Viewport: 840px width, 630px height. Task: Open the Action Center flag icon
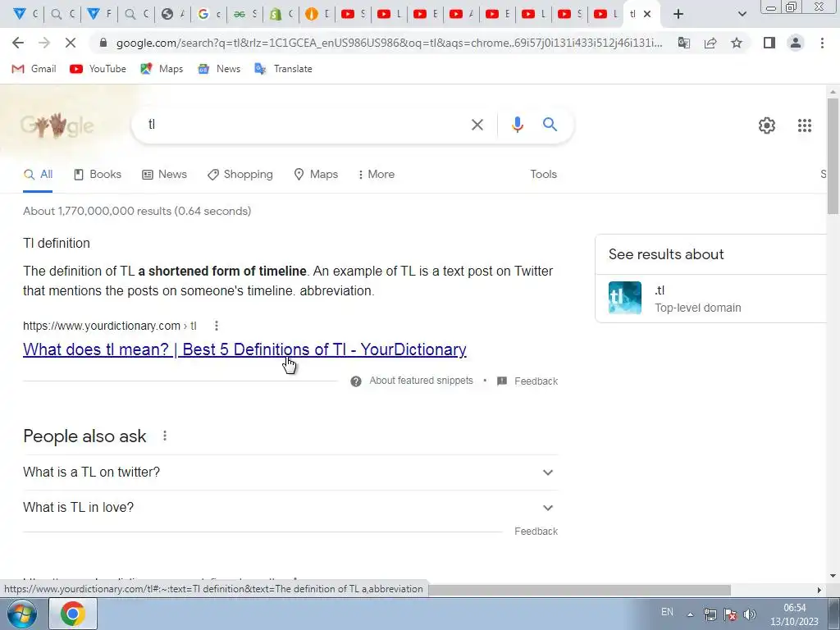(729, 614)
